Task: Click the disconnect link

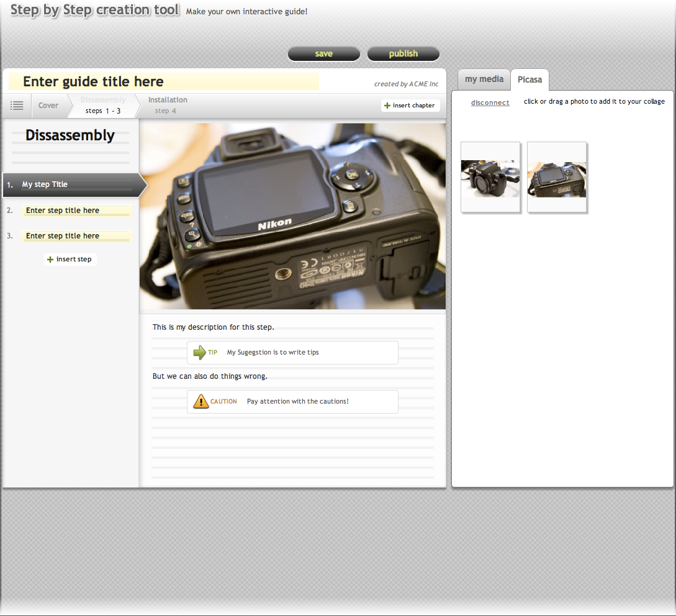Action: [x=490, y=102]
